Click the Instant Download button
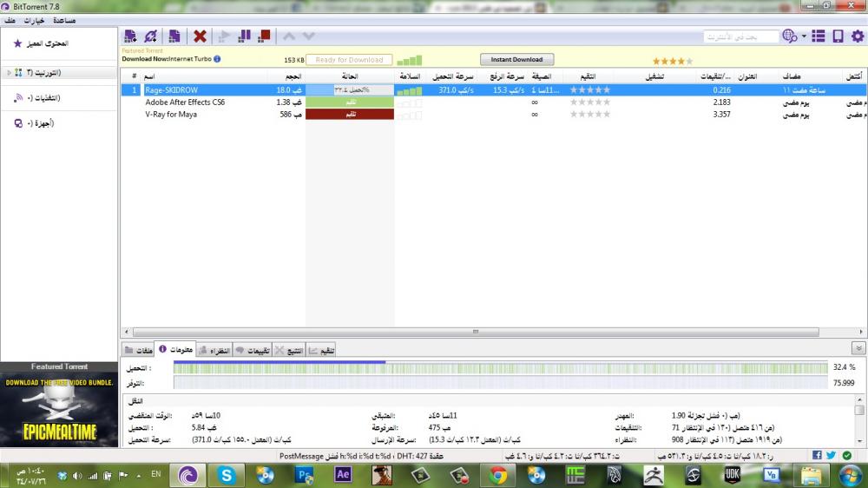868x488 pixels. click(516, 59)
